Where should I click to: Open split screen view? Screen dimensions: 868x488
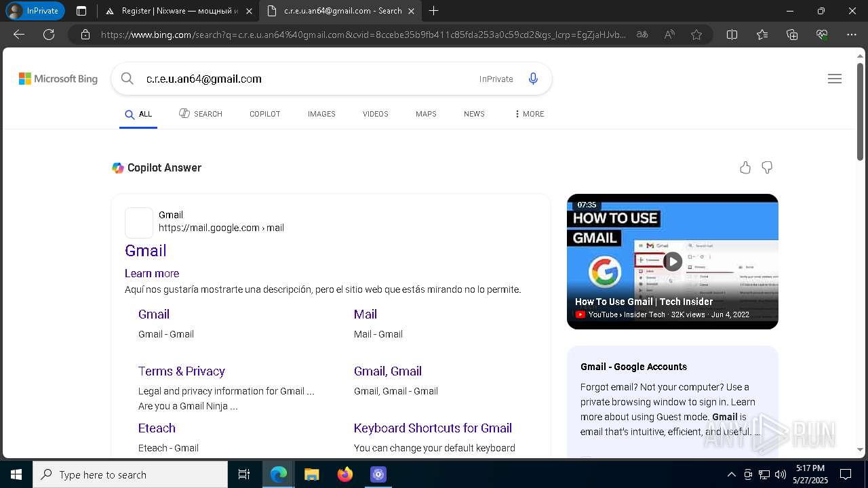[x=732, y=35]
